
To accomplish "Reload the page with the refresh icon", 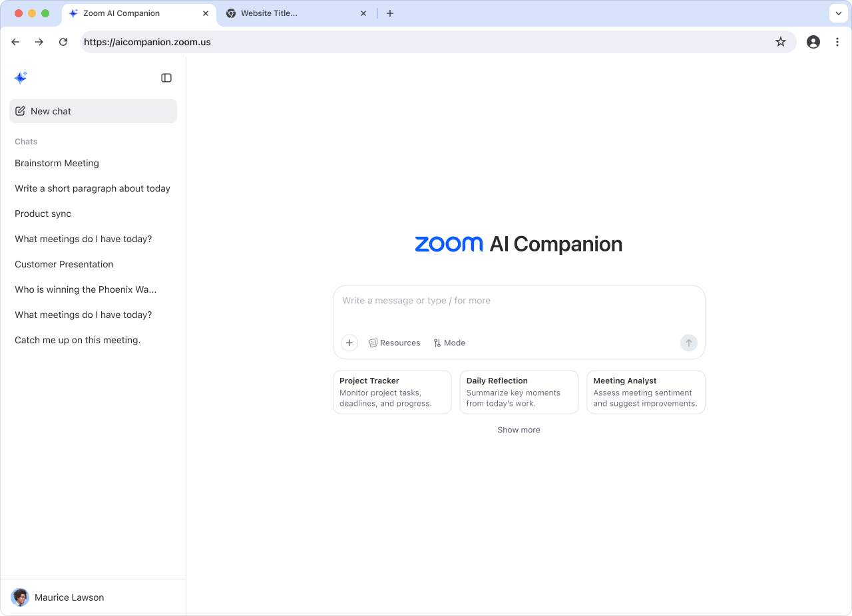I will (63, 41).
